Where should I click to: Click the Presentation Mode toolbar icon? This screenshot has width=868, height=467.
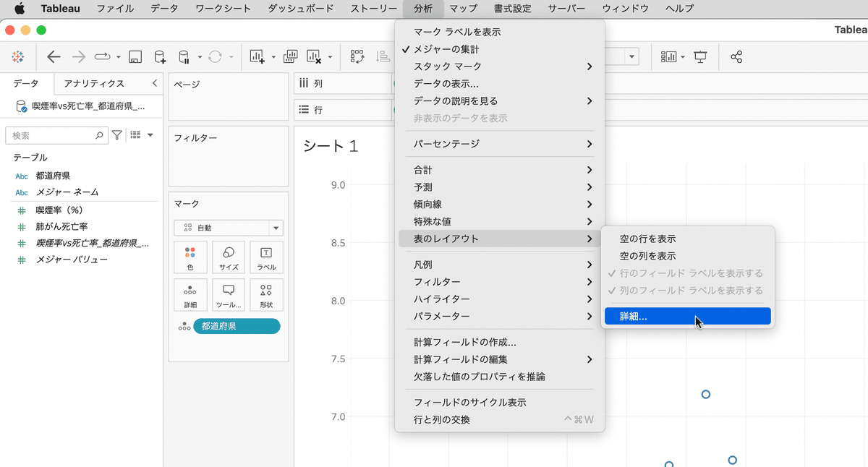(700, 56)
